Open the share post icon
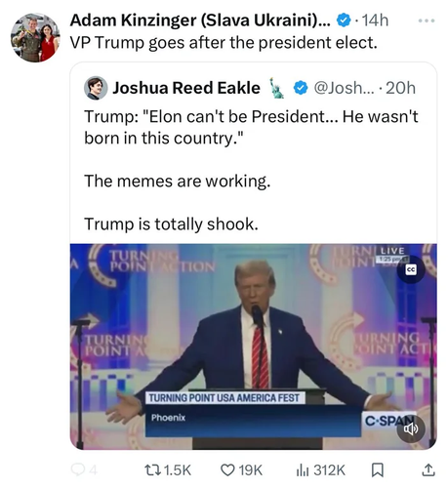Screen dimensions: 448x489 click(x=428, y=470)
